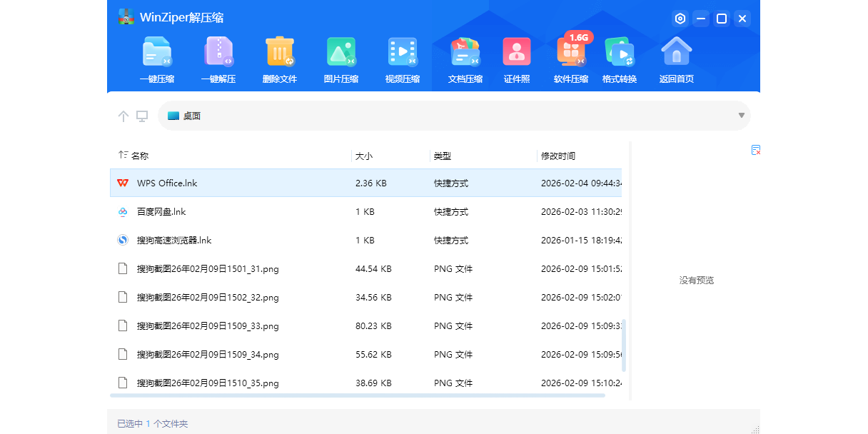Open settings hexagon icon in title bar

pos(680,19)
